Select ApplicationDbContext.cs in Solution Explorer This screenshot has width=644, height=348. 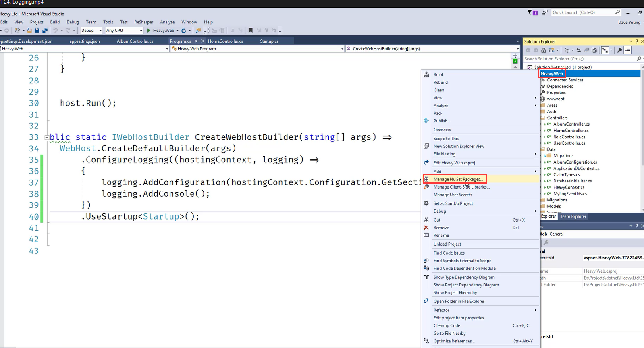(x=576, y=169)
